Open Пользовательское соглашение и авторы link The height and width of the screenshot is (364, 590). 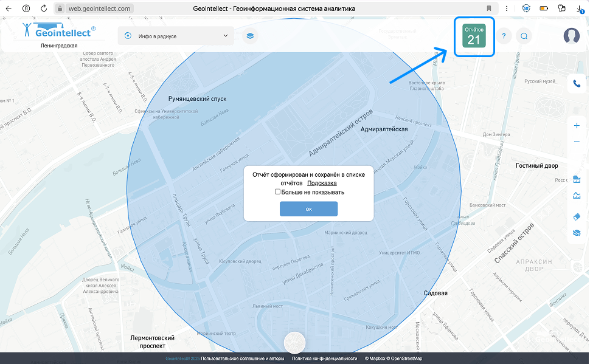(243, 359)
